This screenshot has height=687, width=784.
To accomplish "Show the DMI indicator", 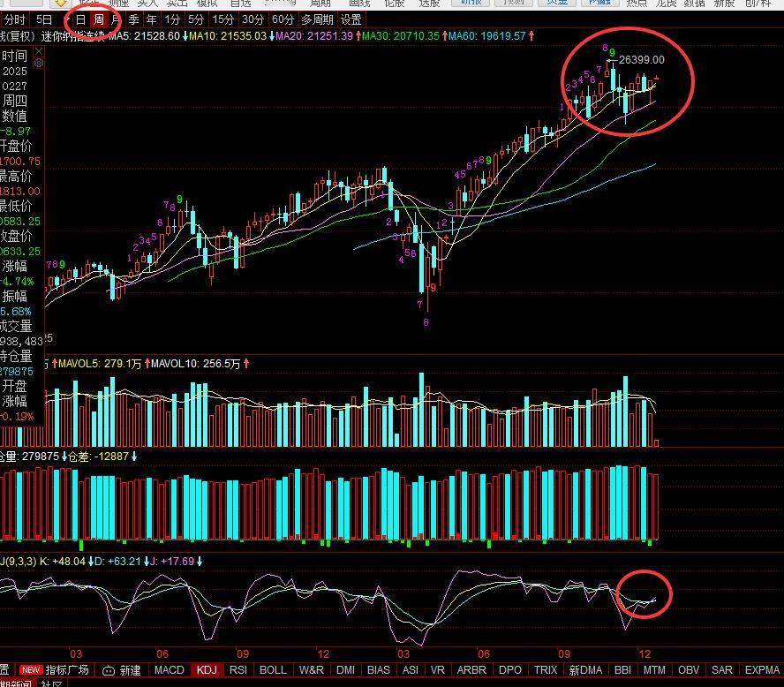I will [x=345, y=670].
